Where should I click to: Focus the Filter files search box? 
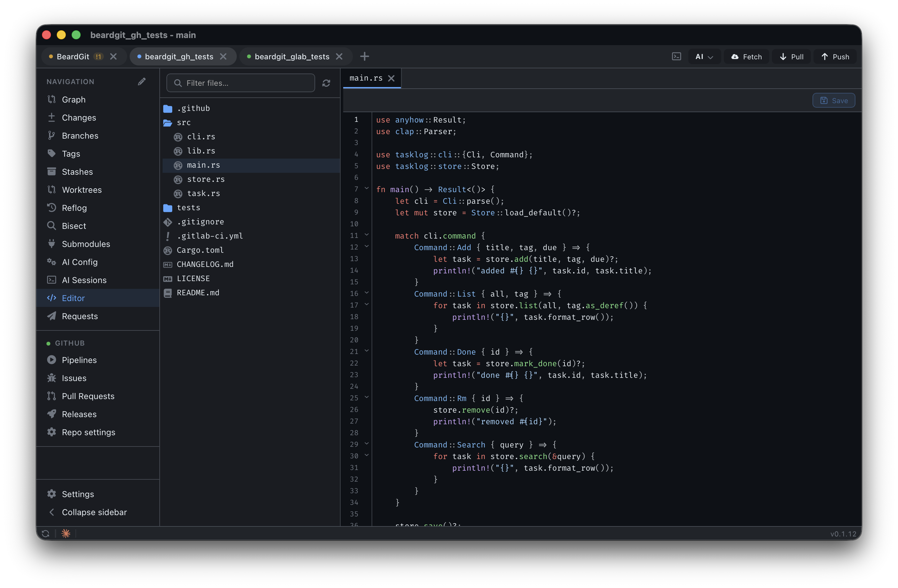(241, 83)
